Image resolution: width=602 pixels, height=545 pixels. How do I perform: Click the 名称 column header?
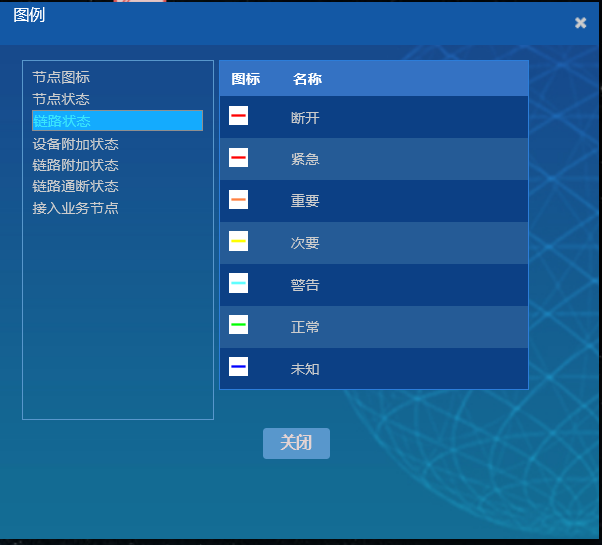pyautogui.click(x=307, y=79)
